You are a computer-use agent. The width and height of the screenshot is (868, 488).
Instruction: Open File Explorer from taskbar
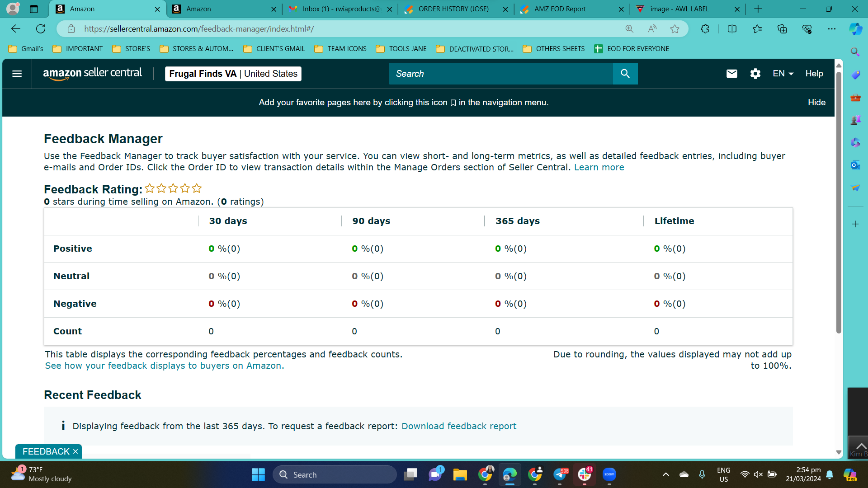(460, 474)
